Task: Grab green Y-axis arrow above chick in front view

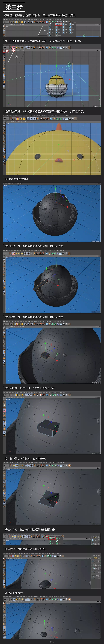Action: point(57,66)
